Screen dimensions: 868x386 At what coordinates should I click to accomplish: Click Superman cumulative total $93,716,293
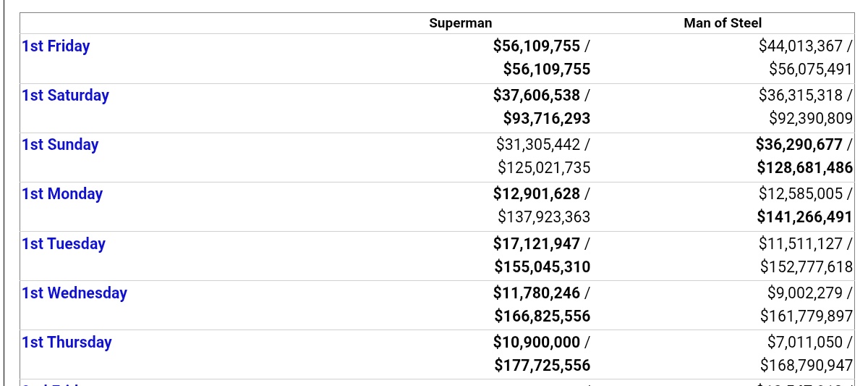(x=547, y=119)
